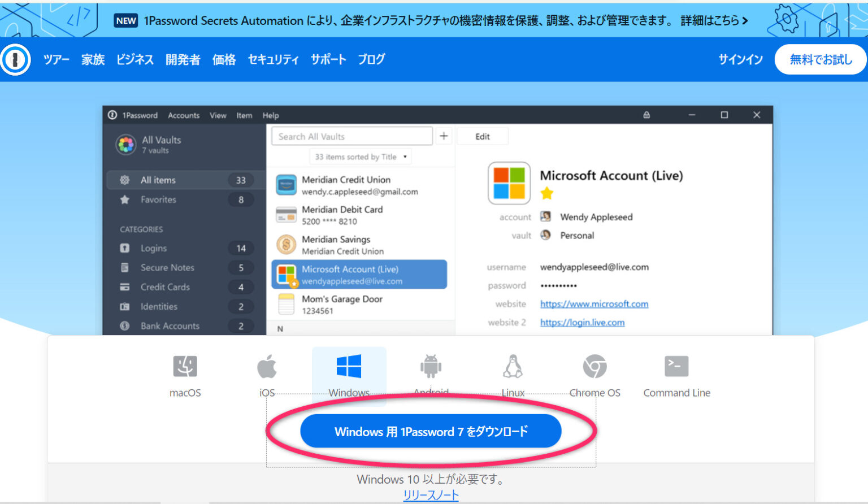Click the Identities category icon
Screen dimensions: 868x504
125,306
